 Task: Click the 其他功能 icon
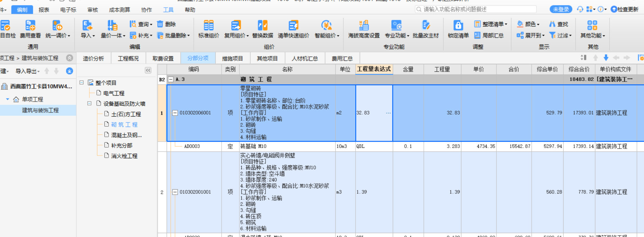tap(592, 25)
